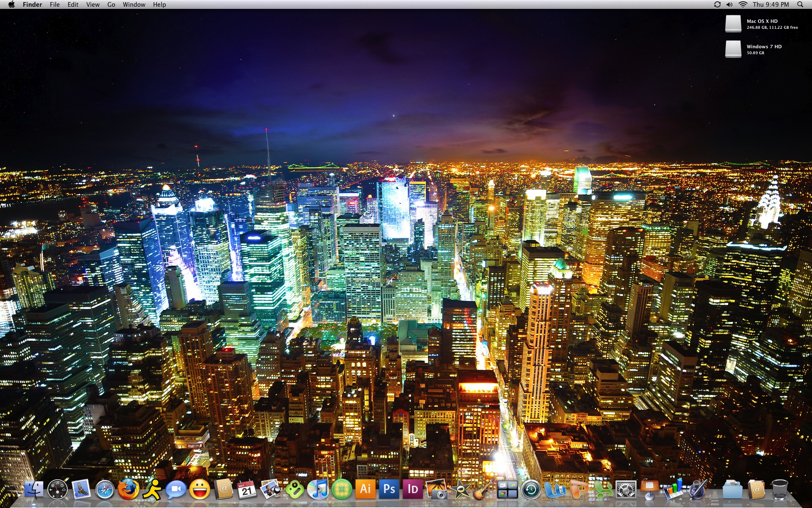
Task: Launch Microsoft Word from the Dock
Action: 554,490
